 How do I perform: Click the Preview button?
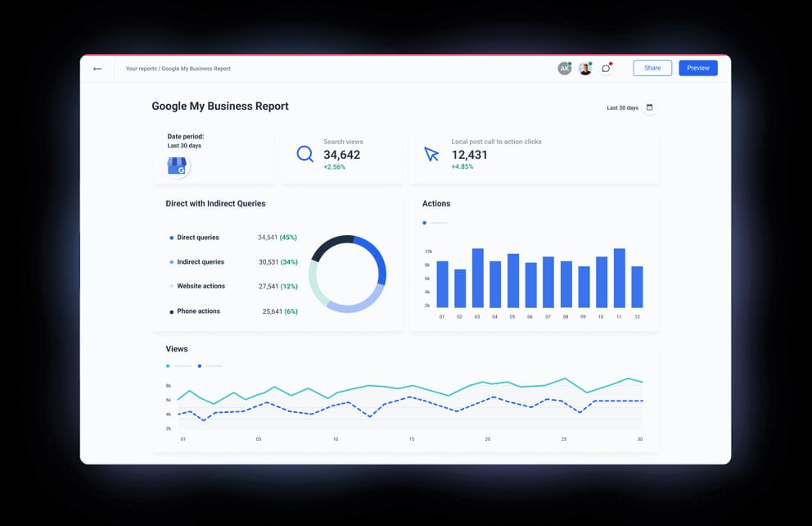698,68
